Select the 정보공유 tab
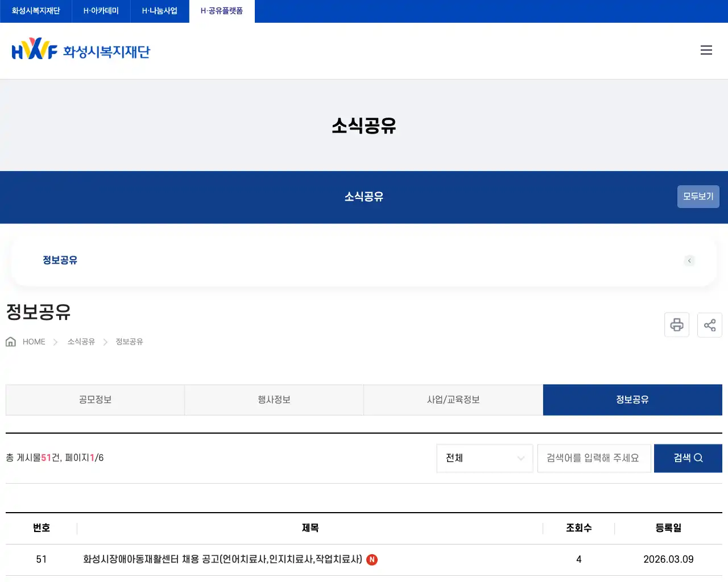The image size is (728, 582). (632, 400)
